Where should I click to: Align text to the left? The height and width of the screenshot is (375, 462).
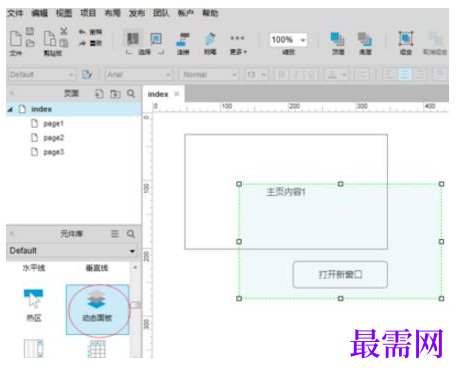[x=389, y=74]
